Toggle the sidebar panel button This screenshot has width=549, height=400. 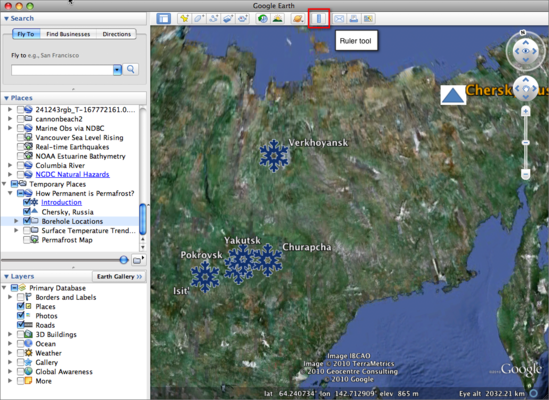point(164,19)
